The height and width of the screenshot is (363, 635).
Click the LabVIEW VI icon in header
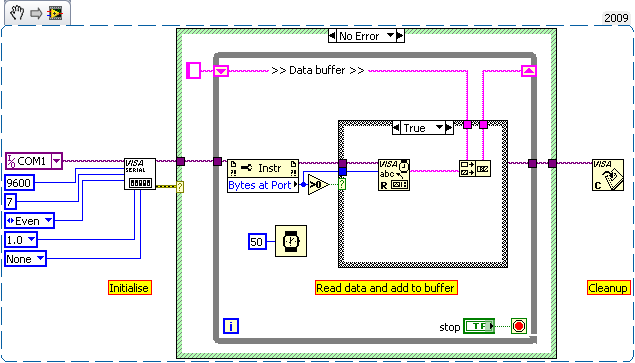click(55, 13)
